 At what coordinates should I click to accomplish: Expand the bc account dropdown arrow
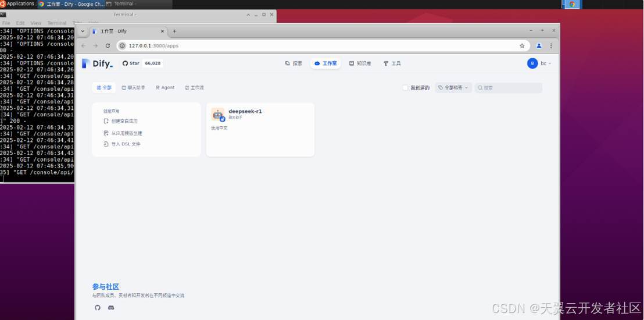pos(550,64)
